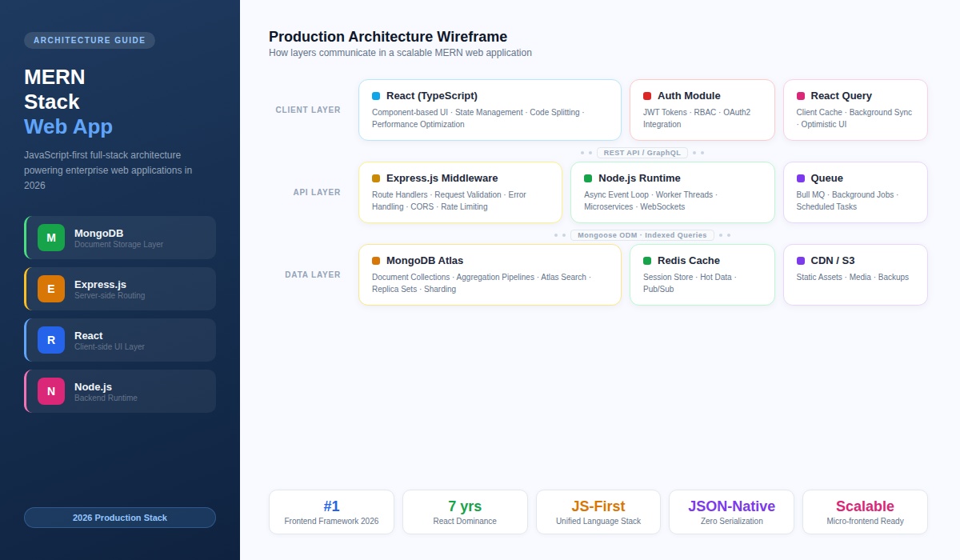960x560 pixels.
Task: Click the purple square beside CDN / S3
Action: pos(801,261)
